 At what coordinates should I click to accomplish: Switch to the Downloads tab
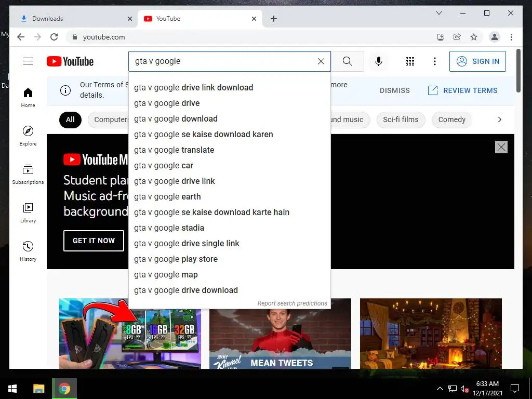coord(73,19)
